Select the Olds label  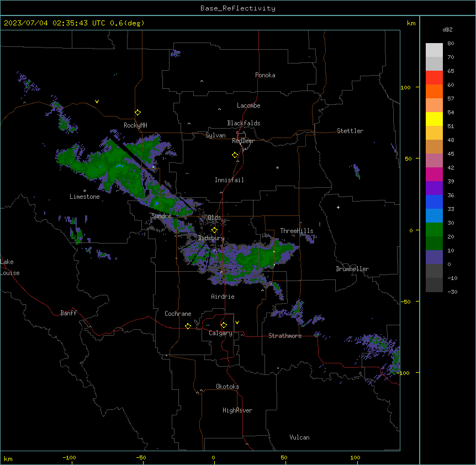coord(214,218)
